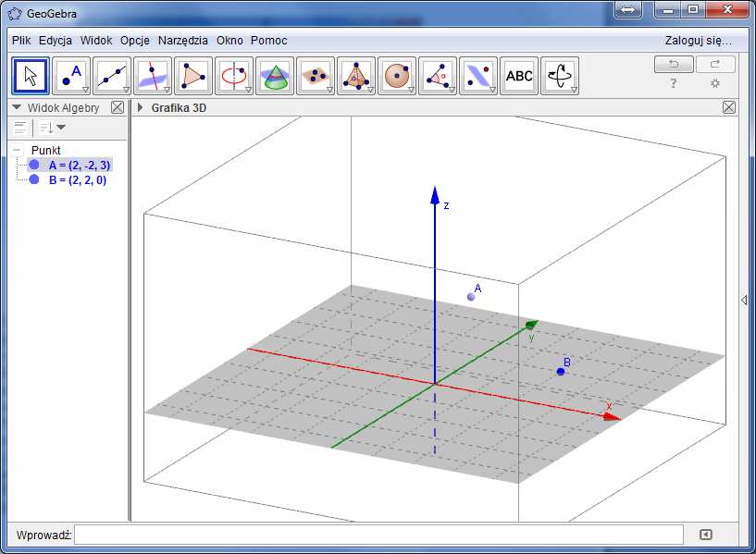The image size is (756, 554).
Task: Click the Zaloguj się link
Action: 698,41
